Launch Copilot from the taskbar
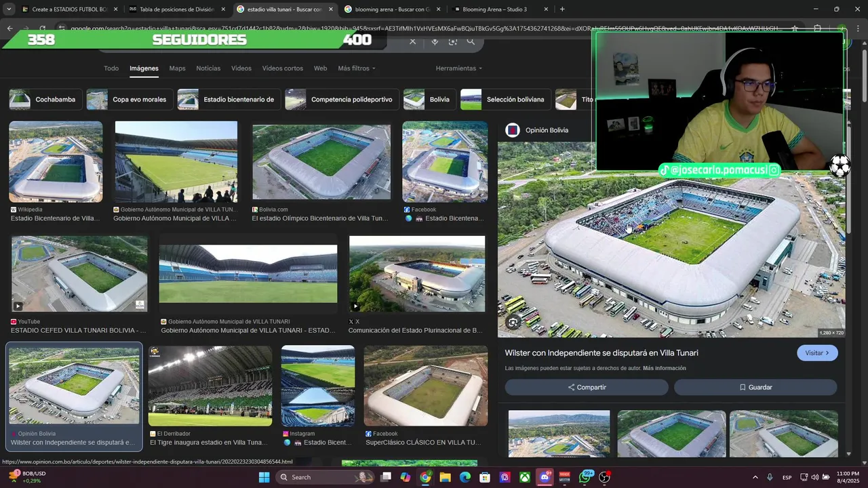Screen dimensions: 868x488 (405, 477)
